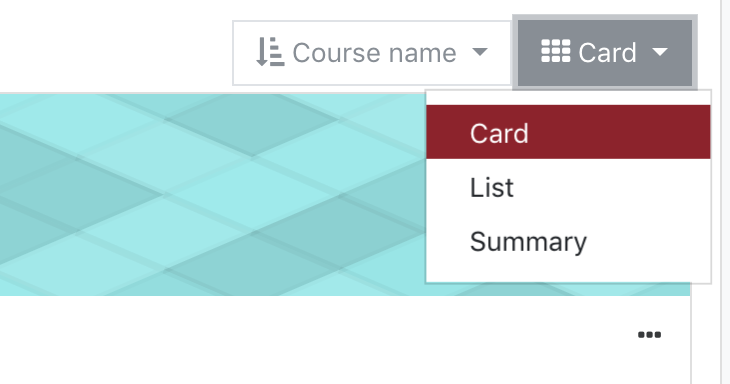Click the sort-order icon beside Course name
The image size is (730, 384).
click(x=270, y=52)
